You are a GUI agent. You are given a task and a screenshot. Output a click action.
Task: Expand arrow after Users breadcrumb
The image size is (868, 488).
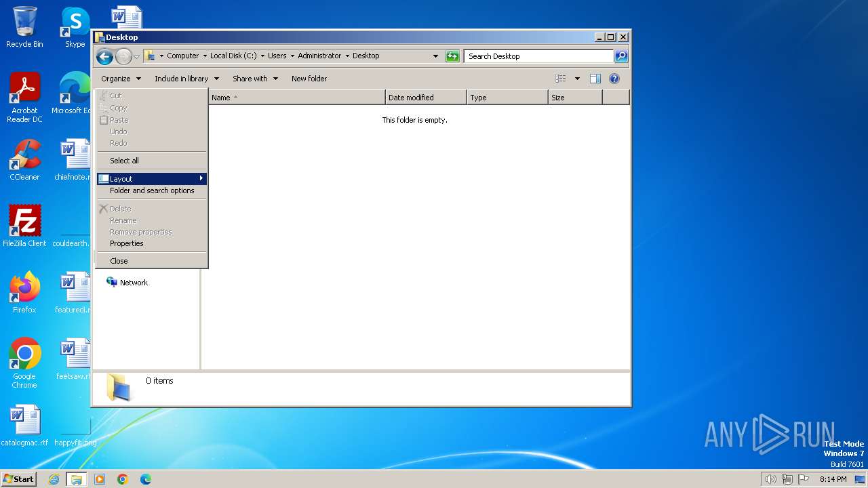pyautogui.click(x=292, y=56)
